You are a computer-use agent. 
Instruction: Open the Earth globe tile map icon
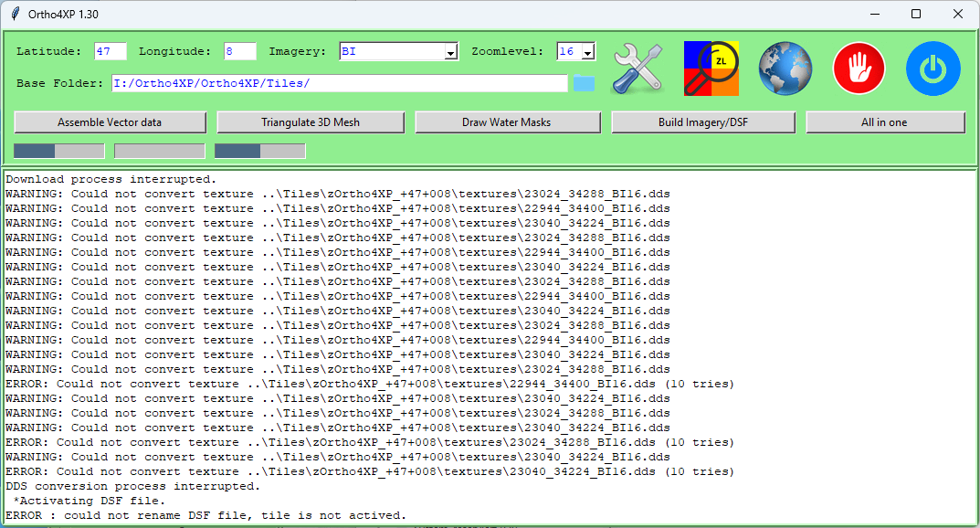click(x=785, y=69)
